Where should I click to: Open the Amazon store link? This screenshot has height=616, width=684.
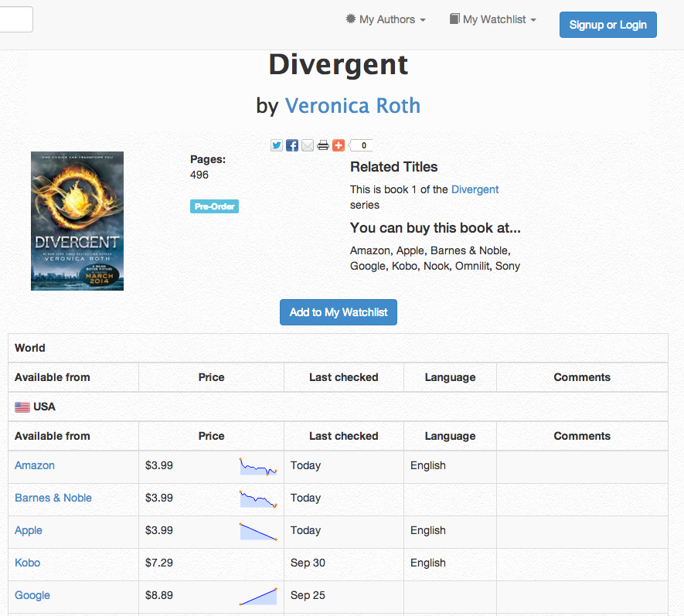point(35,465)
